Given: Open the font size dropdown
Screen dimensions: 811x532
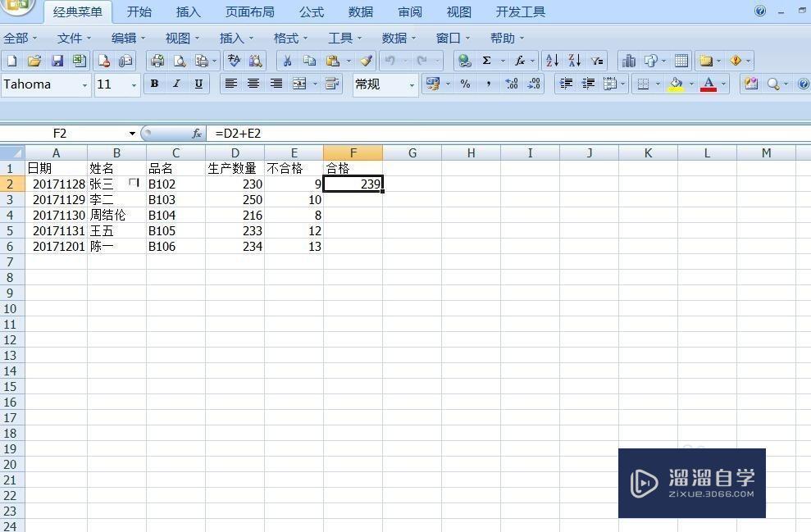Looking at the screenshot, I should [x=134, y=84].
